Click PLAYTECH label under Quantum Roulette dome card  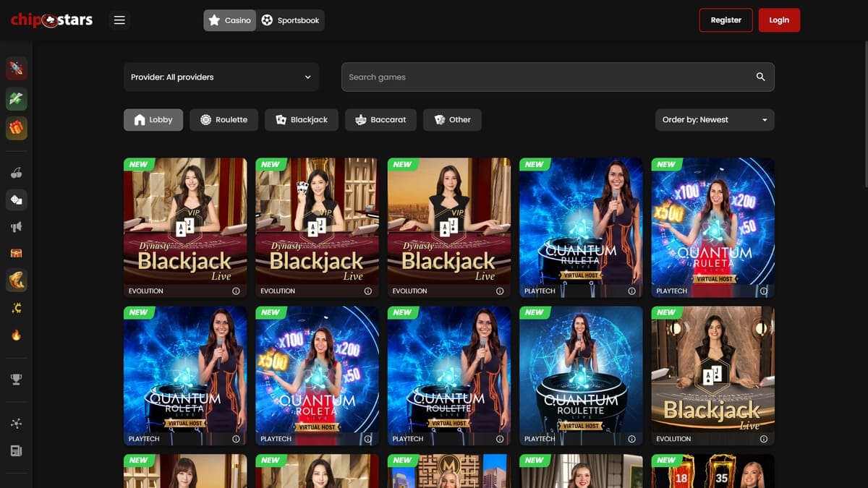[x=540, y=439]
